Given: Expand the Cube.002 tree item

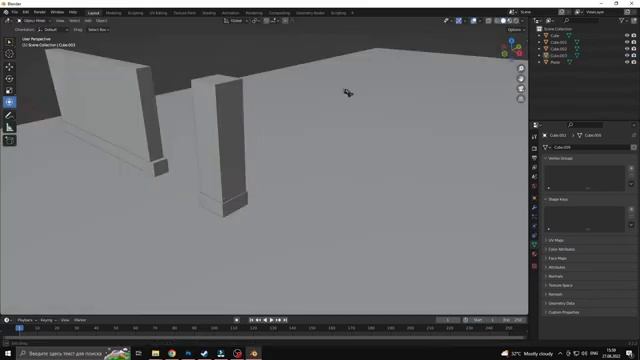Looking at the screenshot, I should click(539, 49).
